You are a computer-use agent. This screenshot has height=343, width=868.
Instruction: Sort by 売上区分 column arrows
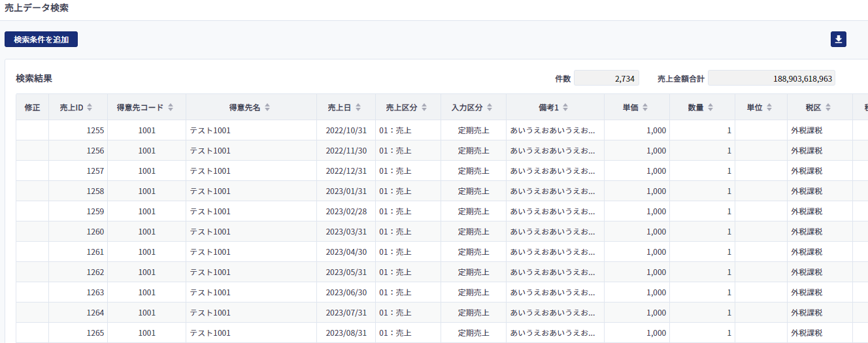click(x=424, y=107)
